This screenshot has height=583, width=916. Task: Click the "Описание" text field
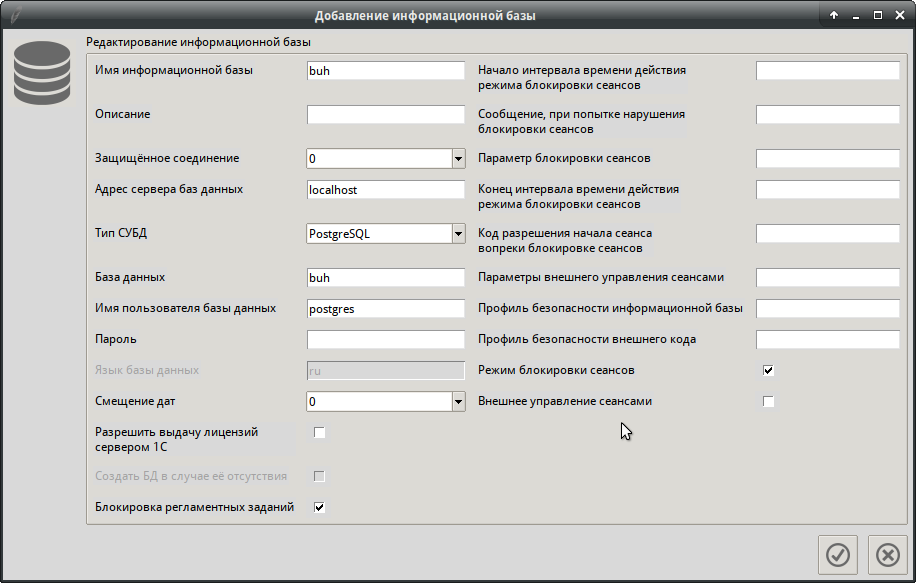click(x=384, y=114)
